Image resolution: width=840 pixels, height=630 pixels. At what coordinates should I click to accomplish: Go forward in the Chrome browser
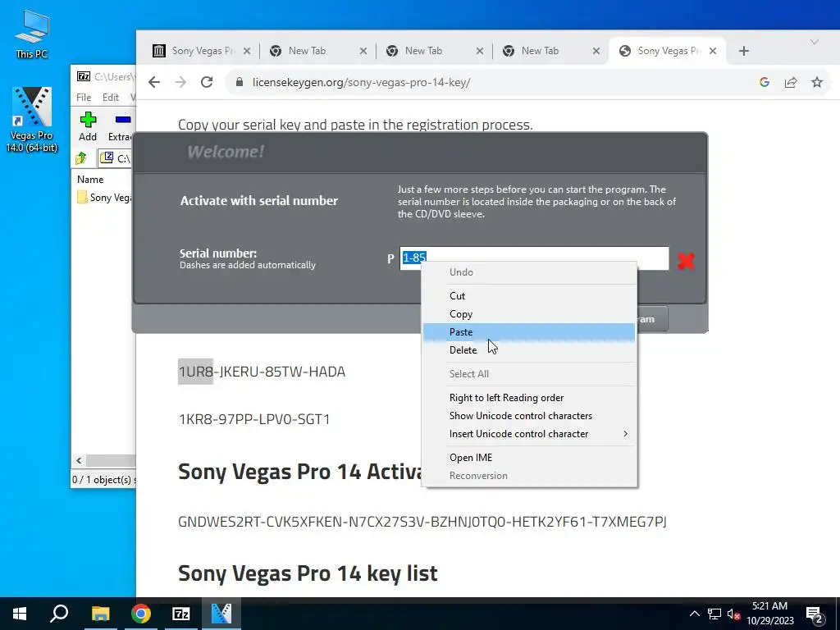click(180, 82)
